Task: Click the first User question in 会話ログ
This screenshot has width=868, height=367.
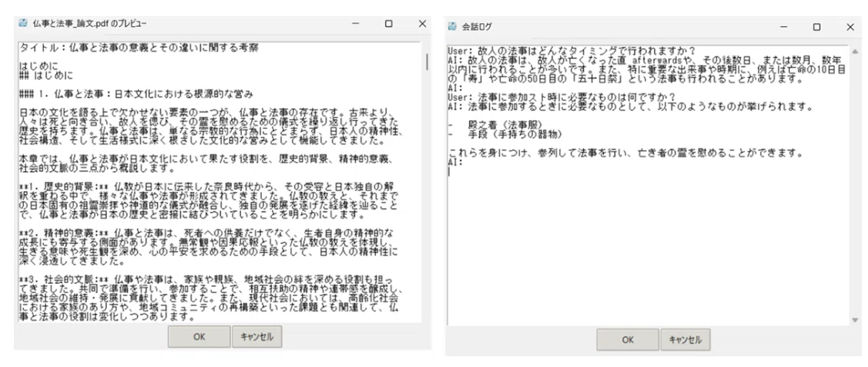Action: coord(571,51)
